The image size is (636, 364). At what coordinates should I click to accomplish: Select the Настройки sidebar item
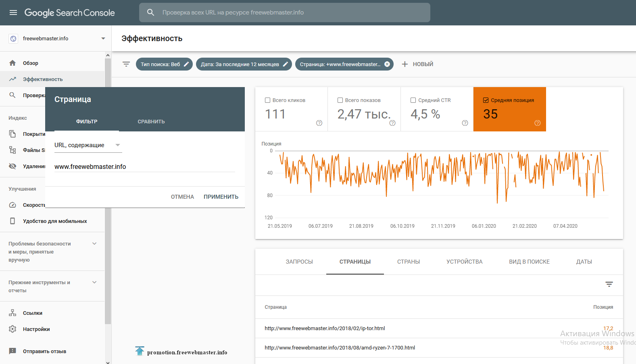click(52, 329)
